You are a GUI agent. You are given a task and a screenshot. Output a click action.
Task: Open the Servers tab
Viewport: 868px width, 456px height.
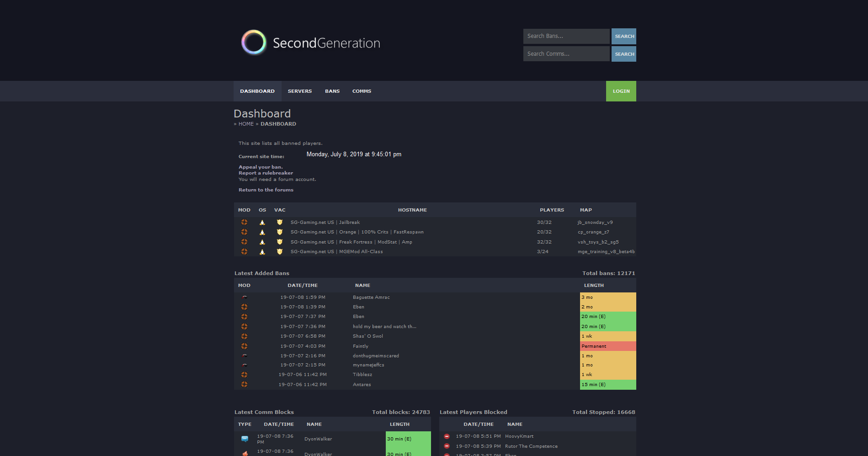click(300, 91)
